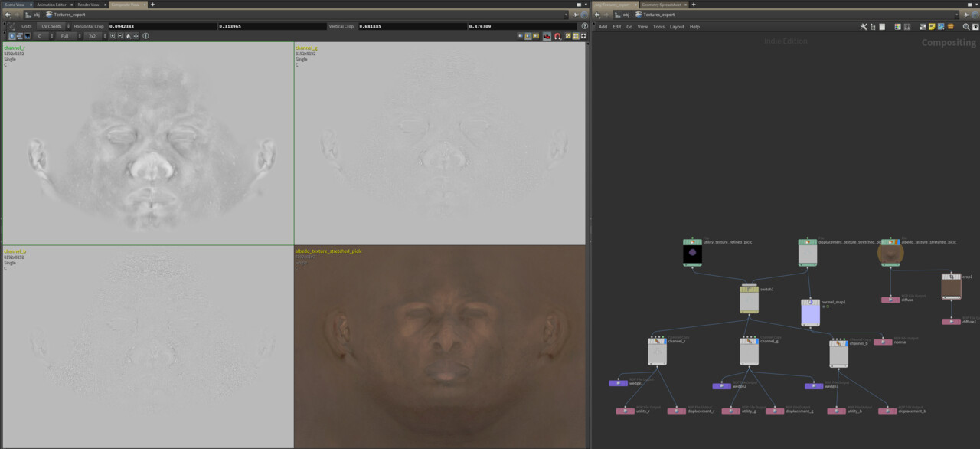Toggle pin on the network editor pane

point(966,15)
